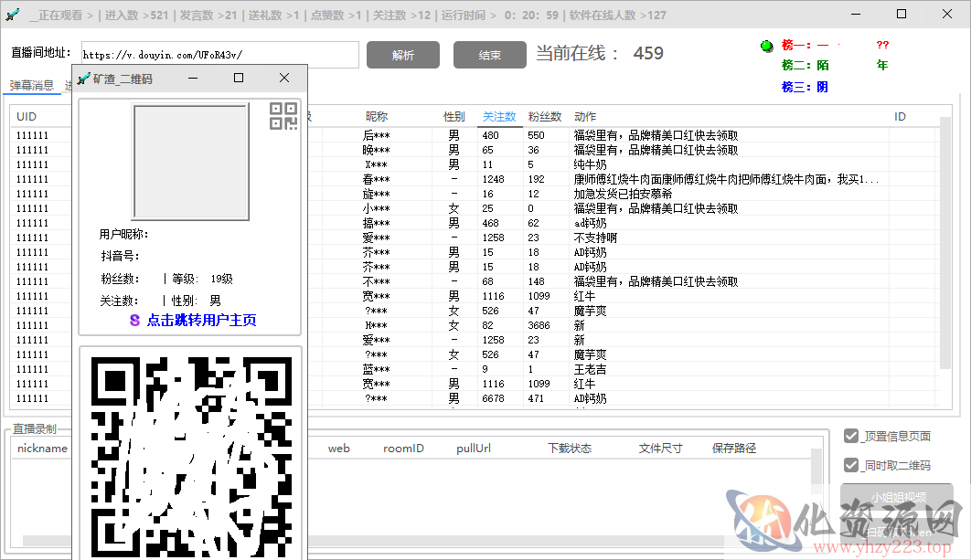Click the web column header
This screenshot has height=560, width=971.
pyautogui.click(x=338, y=448)
